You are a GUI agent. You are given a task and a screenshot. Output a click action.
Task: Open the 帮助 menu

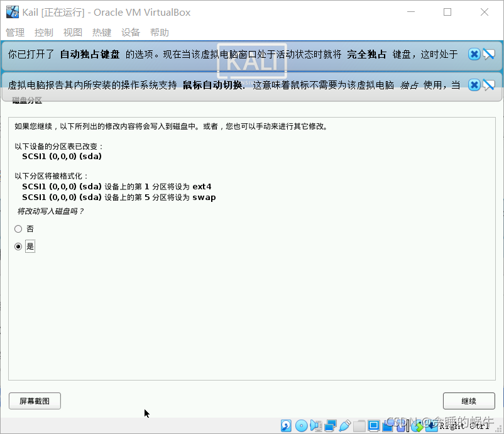point(160,32)
